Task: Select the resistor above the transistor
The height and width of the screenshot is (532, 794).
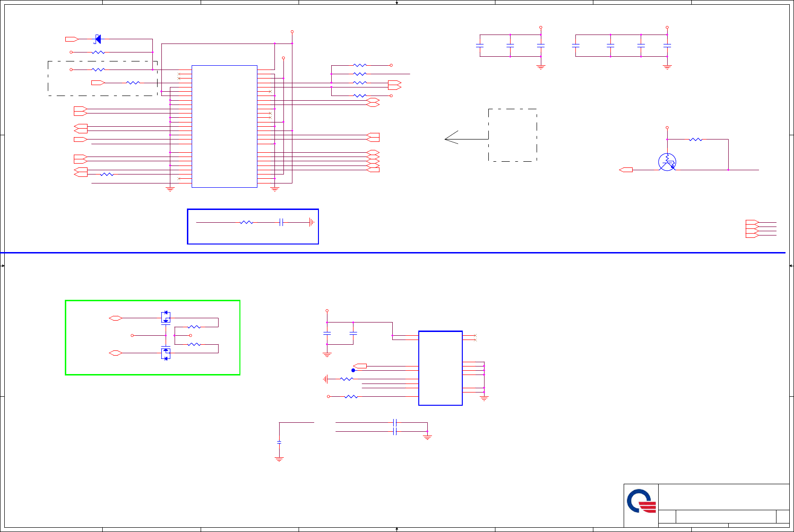Action: tap(696, 140)
